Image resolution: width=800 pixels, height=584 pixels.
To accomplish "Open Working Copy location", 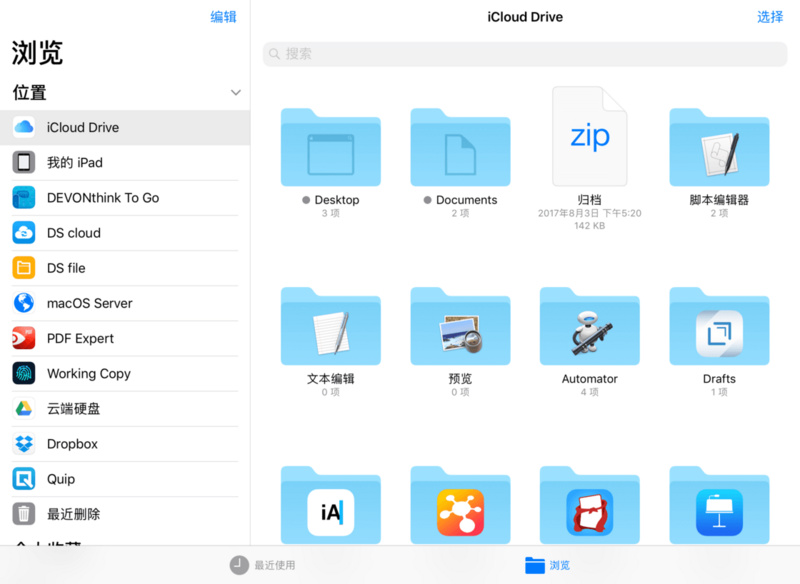I will pos(88,374).
